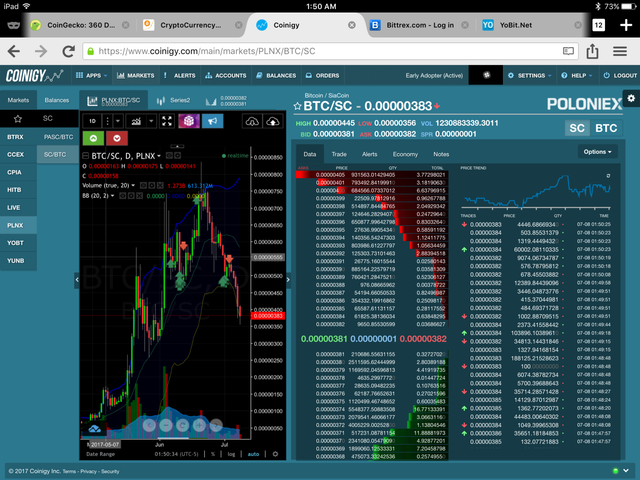Hide the BTC/SC main series eye icon
Screen dimensions: 640x480
pyautogui.click(x=169, y=156)
